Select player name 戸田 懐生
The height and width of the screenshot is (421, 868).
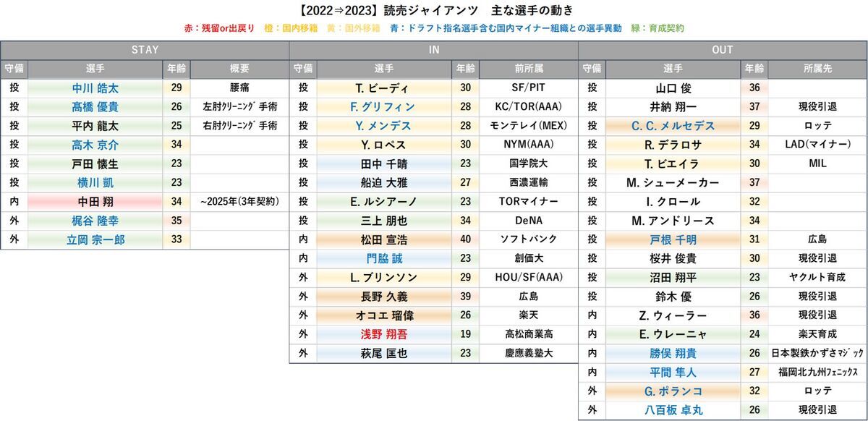click(x=95, y=163)
